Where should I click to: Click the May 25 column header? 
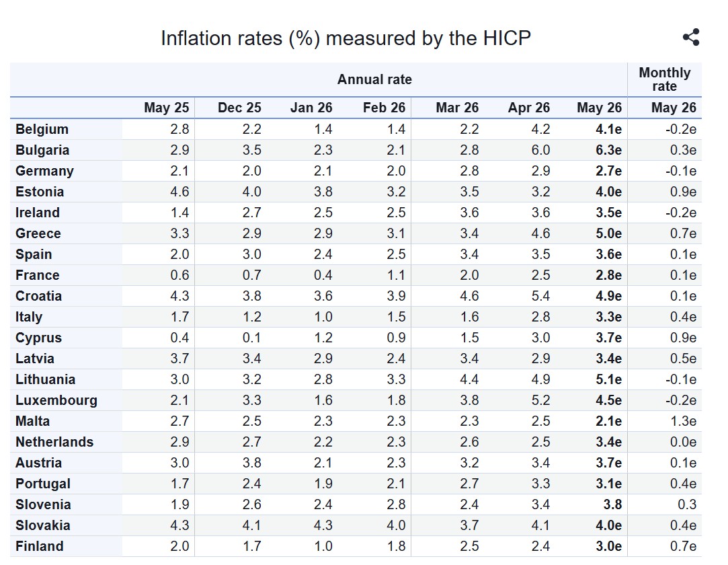166,108
